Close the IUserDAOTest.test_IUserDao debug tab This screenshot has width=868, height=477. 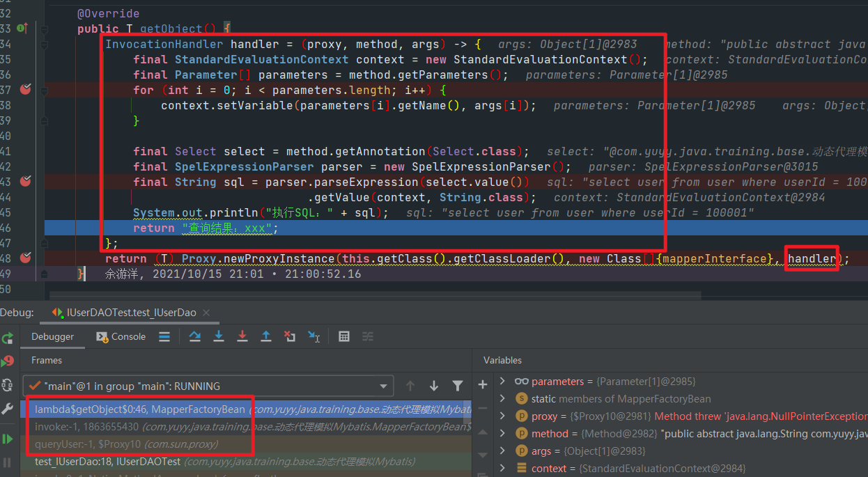pyautogui.click(x=206, y=313)
